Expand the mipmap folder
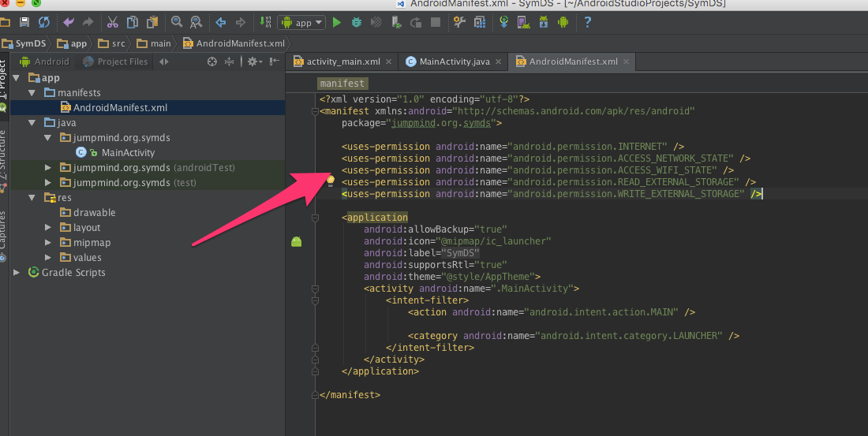 pyautogui.click(x=47, y=242)
